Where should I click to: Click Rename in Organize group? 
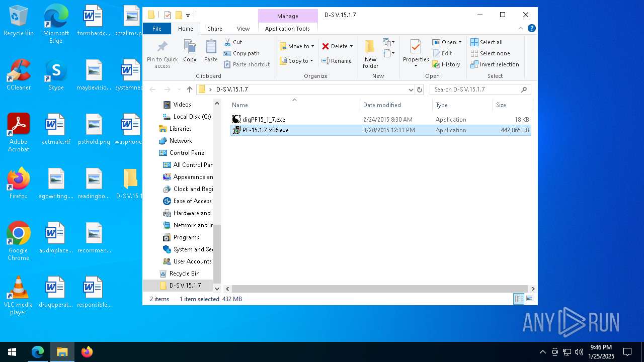(337, 61)
